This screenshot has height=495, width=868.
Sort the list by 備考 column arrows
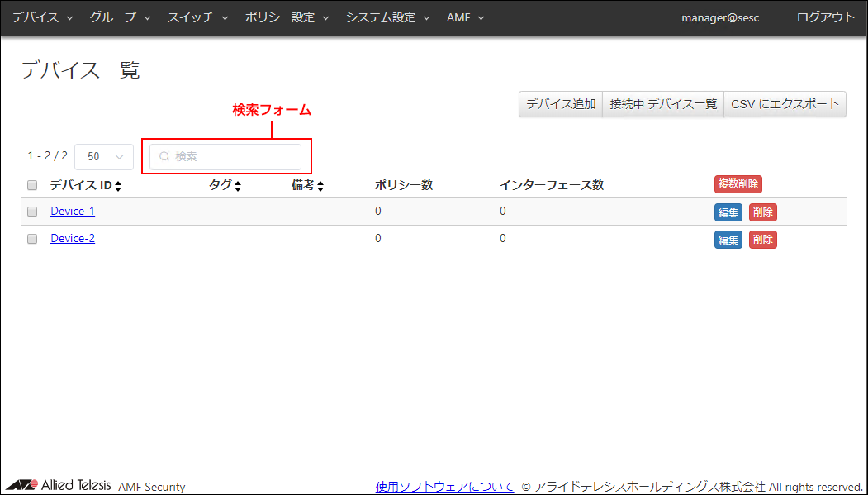[x=320, y=187]
